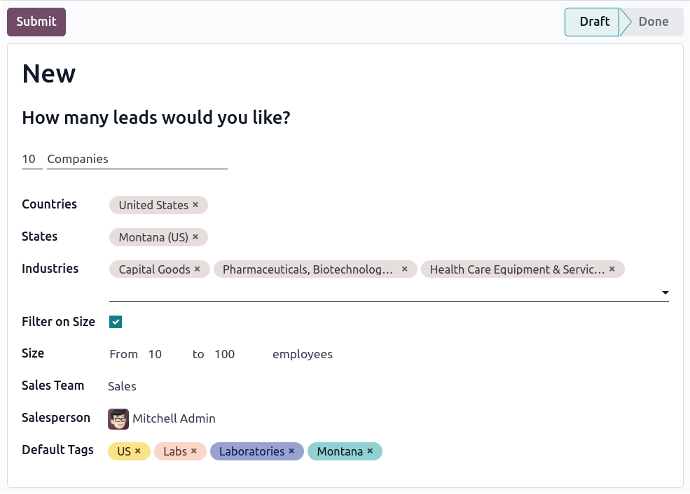This screenshot has width=690, height=494.
Task: Edit the number of leads field
Action: 32,159
